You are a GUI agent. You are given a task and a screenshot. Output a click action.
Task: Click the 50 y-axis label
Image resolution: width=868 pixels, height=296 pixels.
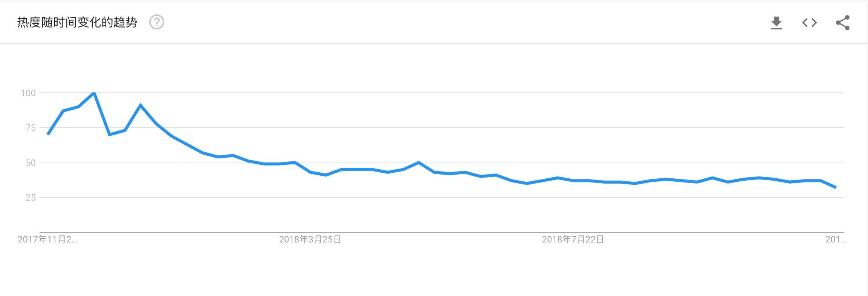31,163
